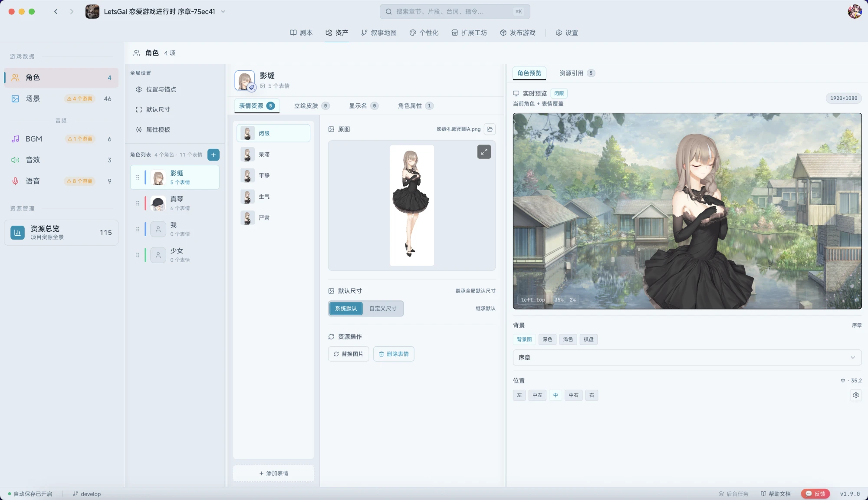
Task: Select 角色 in the sidebar
Action: coord(61,77)
